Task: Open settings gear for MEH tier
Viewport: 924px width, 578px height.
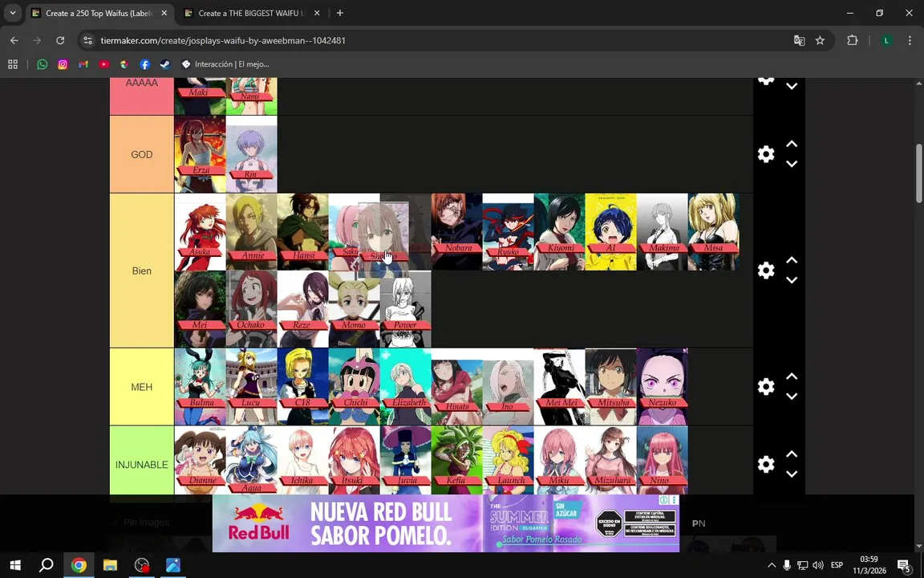Action: pyautogui.click(x=765, y=386)
